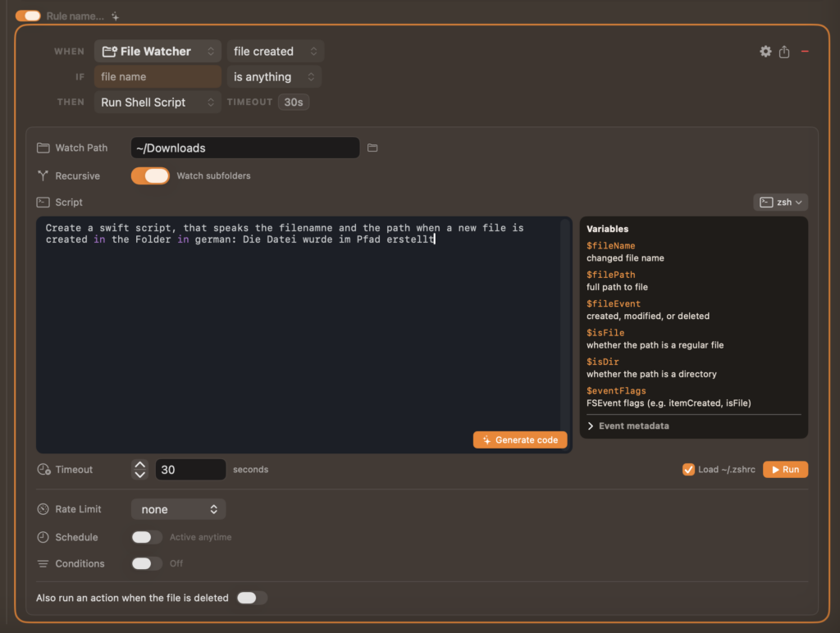
Task: Click the $fileName variable
Action: (x=610, y=246)
